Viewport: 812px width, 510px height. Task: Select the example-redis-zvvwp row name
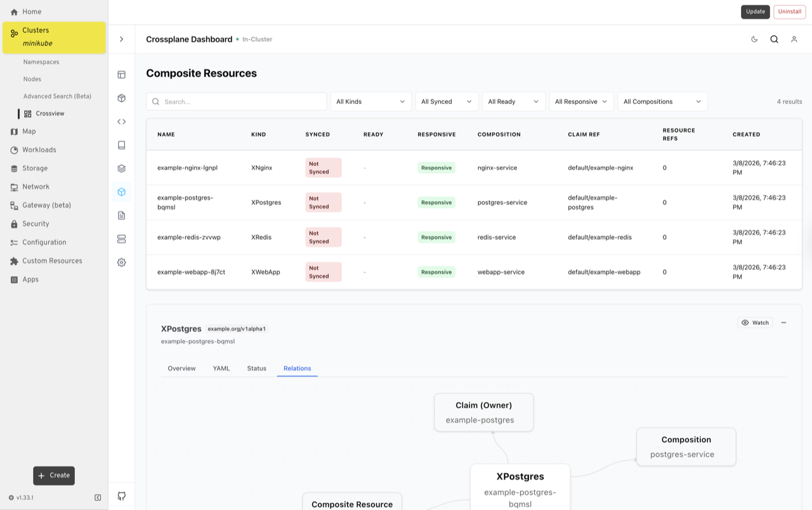click(189, 237)
